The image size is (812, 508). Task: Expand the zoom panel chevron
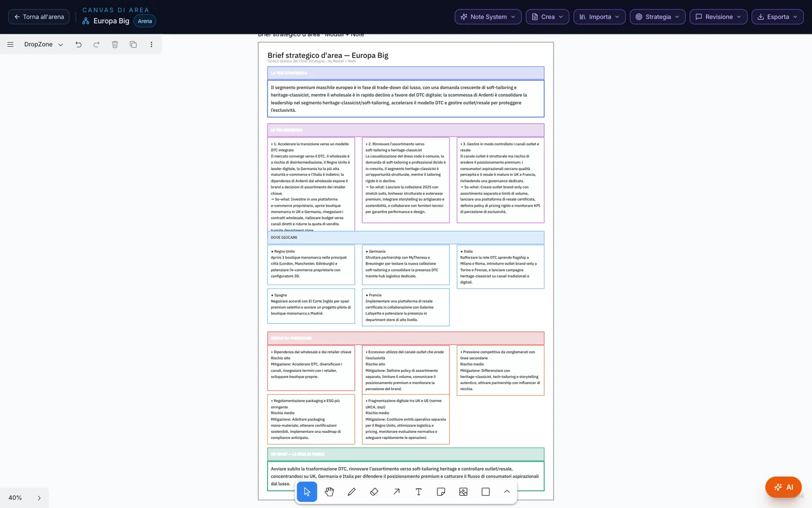[39, 498]
